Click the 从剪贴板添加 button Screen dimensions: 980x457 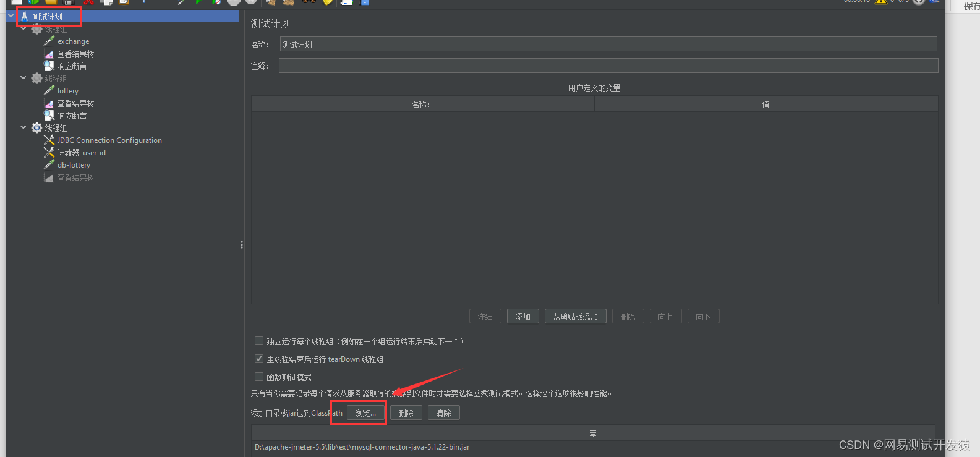(576, 317)
